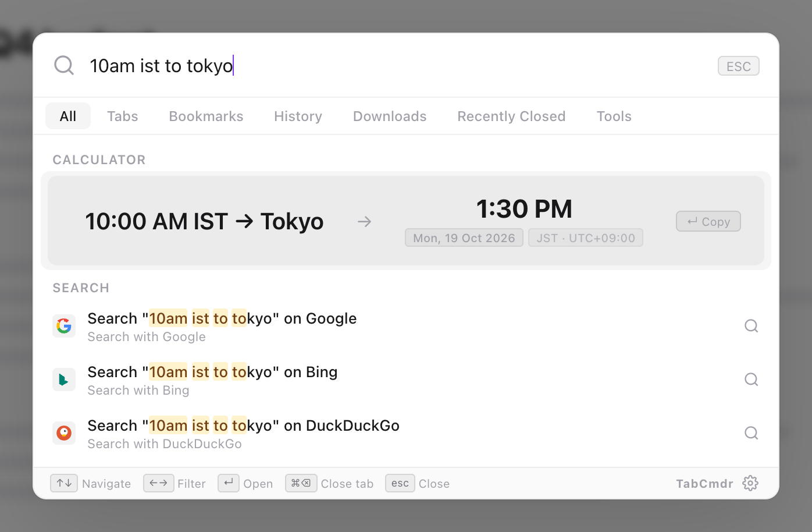Click the 'Search with DuckDuckGo' subtitle
This screenshot has height=532, width=812.
point(165,444)
